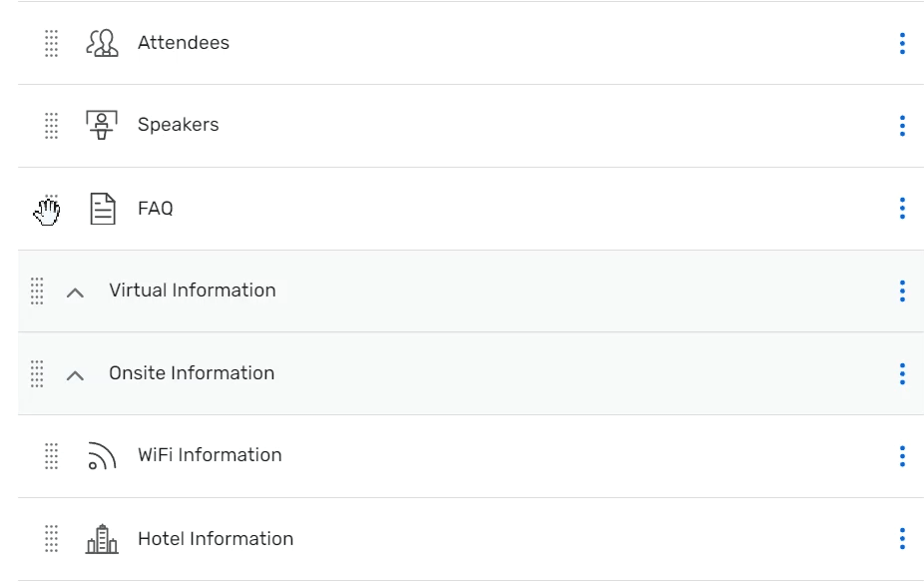Click the drag handle next to Virtual Information

coord(38,291)
